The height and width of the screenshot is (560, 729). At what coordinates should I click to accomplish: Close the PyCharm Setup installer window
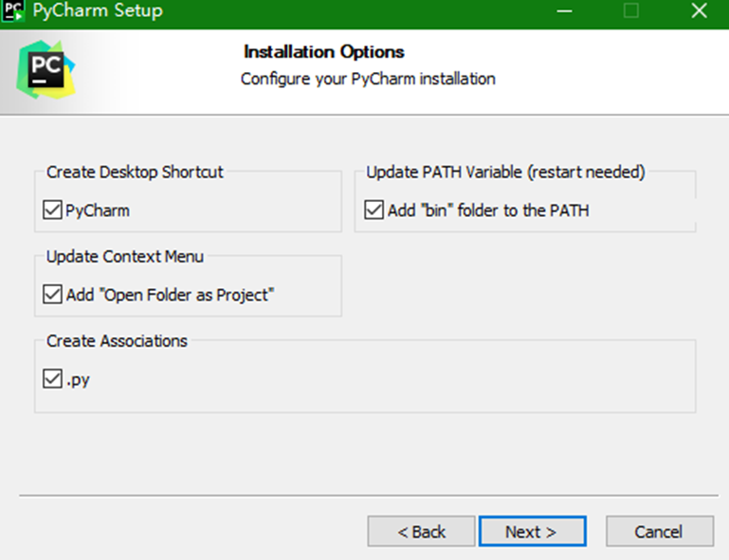pyautogui.click(x=699, y=10)
